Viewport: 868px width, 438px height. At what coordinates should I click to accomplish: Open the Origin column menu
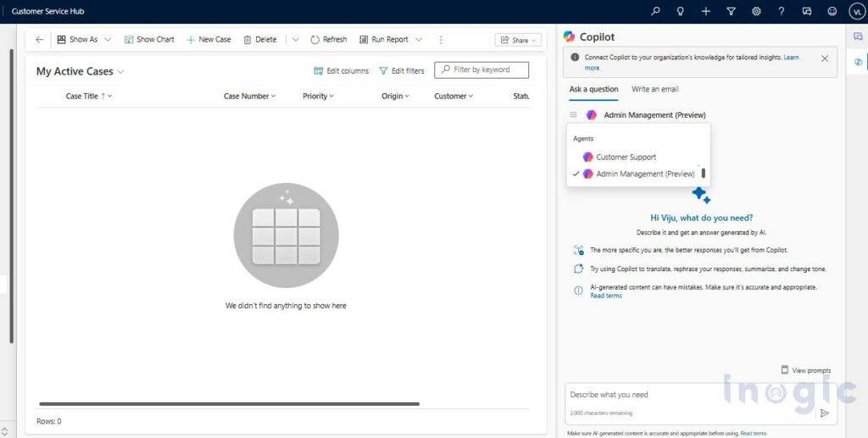tap(395, 97)
